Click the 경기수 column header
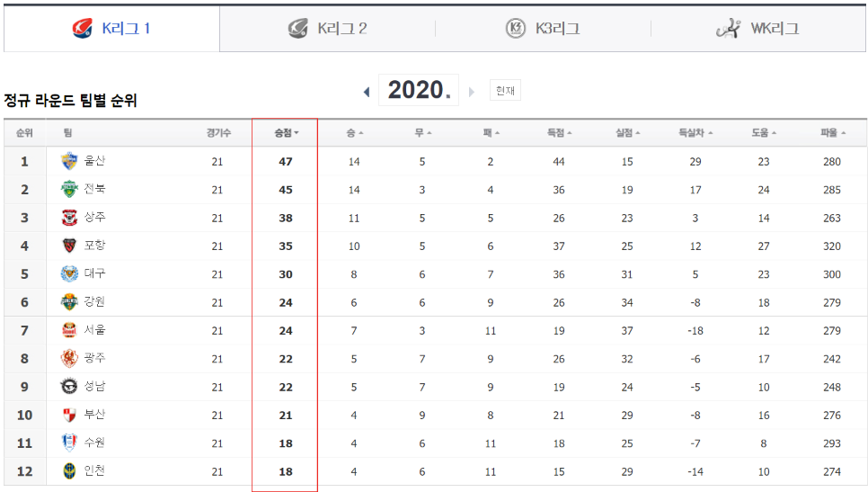This screenshot has height=492, width=868. click(218, 133)
